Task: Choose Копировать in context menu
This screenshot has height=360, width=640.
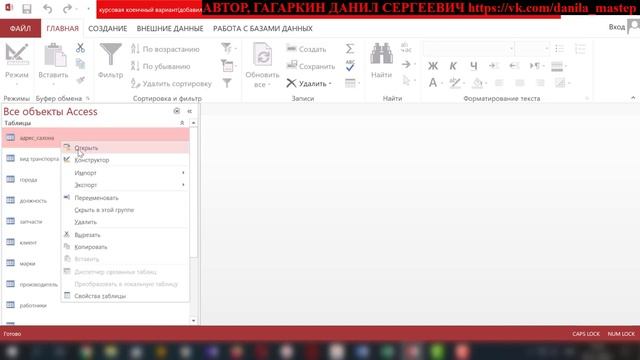Action: [x=125, y=247]
